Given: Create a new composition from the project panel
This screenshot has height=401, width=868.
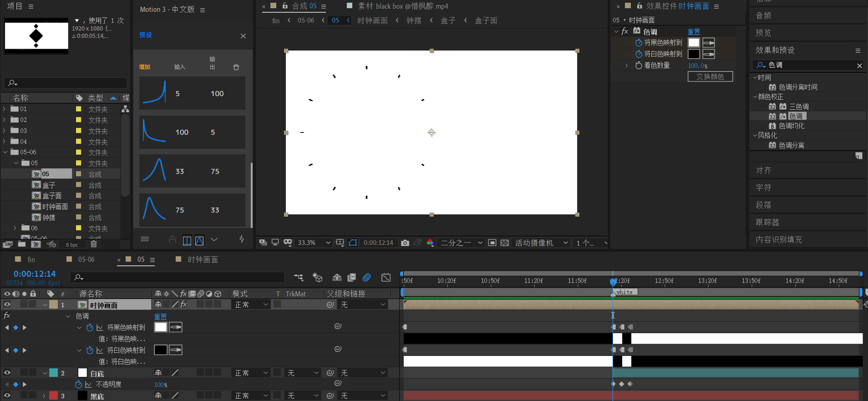Looking at the screenshot, I should (x=36, y=244).
